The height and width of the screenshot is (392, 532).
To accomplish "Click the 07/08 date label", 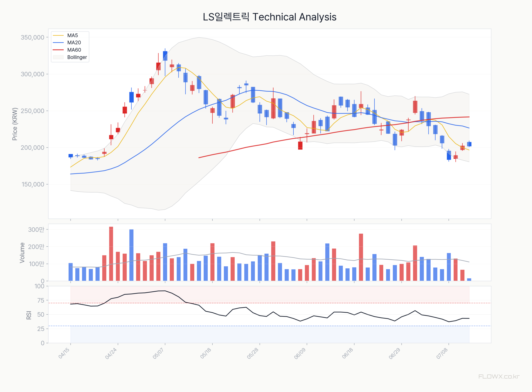I will coord(442,354).
